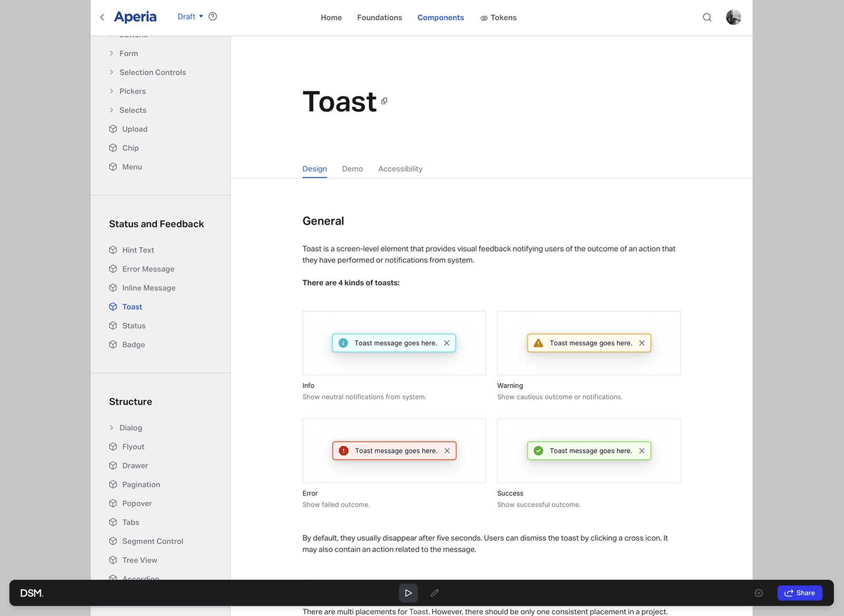
Task: Open the Draft version dropdown
Action: coord(190,16)
